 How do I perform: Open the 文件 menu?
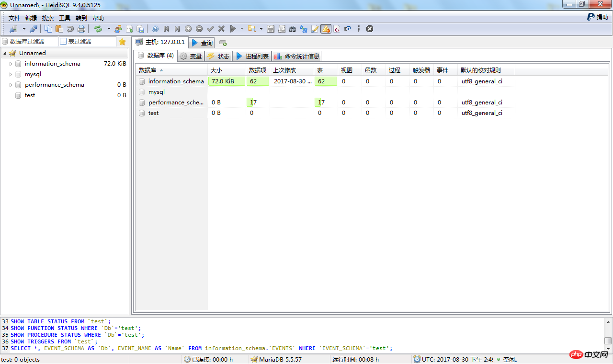pyautogui.click(x=14, y=18)
